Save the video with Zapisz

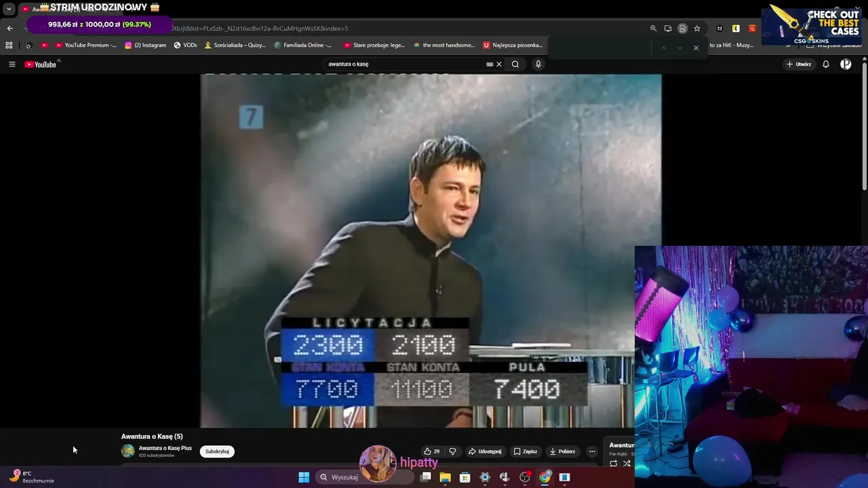pos(526,451)
